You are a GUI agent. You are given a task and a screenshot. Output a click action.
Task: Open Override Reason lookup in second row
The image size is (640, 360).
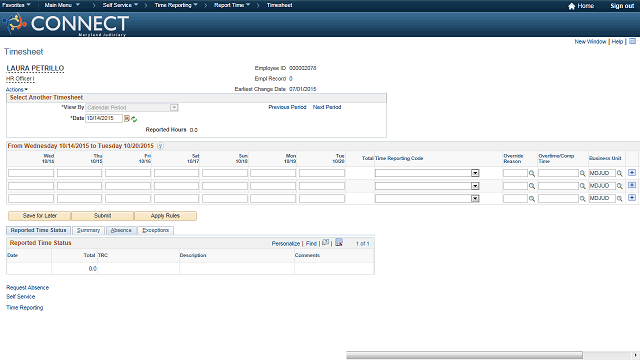(x=532, y=186)
